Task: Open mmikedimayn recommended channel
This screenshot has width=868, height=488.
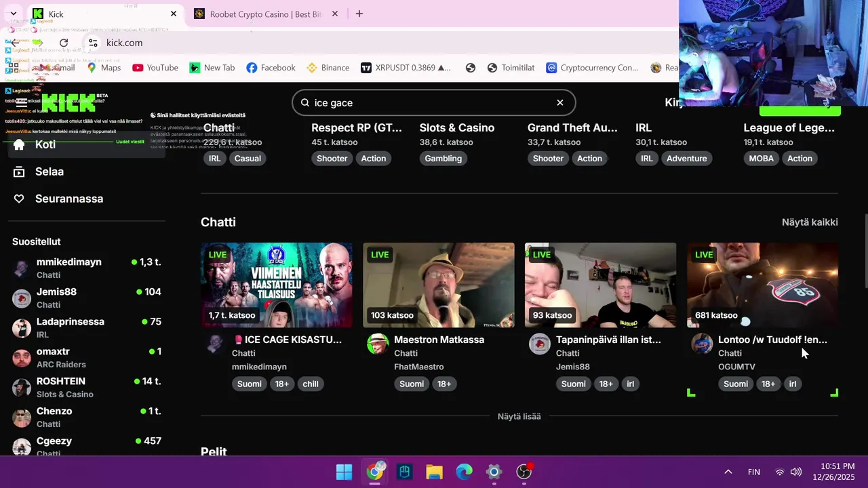Action: tap(87, 268)
